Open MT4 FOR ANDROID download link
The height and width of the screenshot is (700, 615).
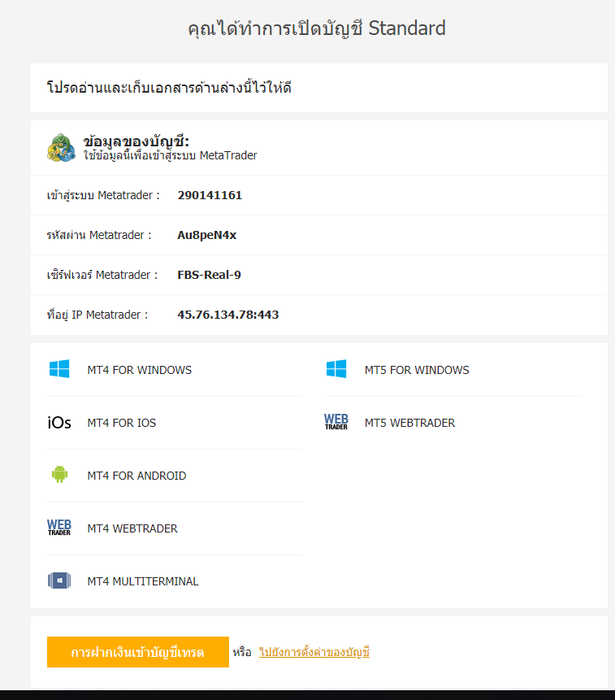pyautogui.click(x=137, y=476)
